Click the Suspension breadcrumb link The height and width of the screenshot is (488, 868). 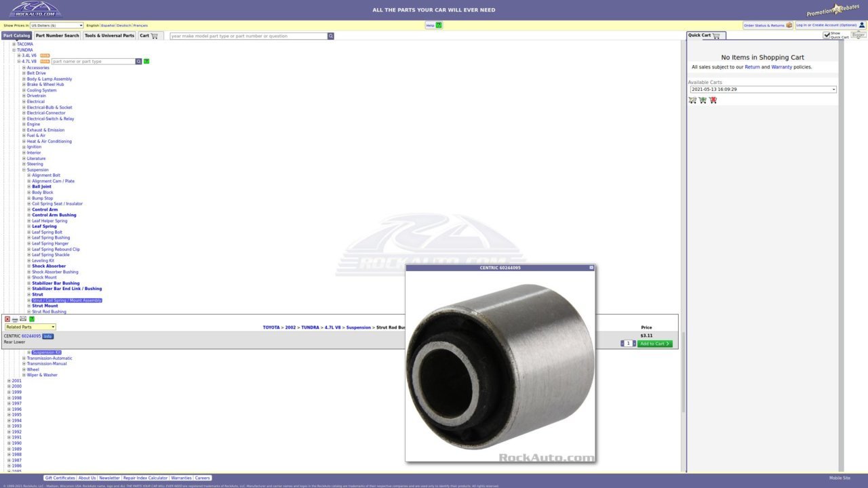coord(359,327)
